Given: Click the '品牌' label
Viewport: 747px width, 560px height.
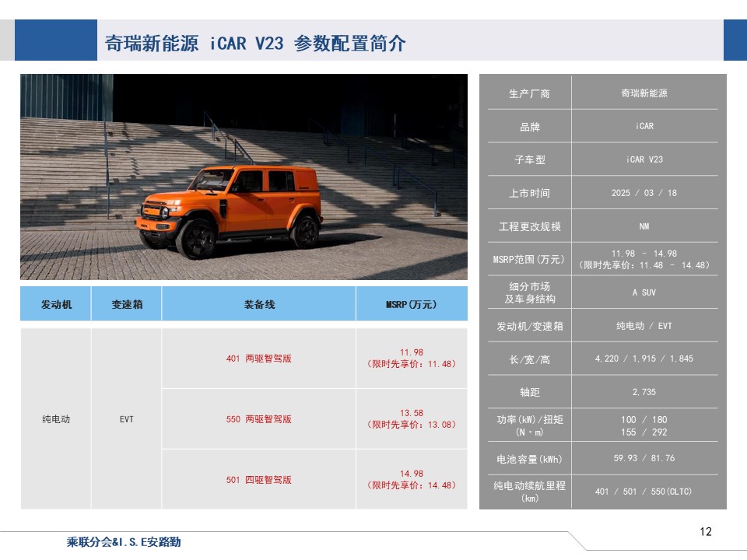Looking at the screenshot, I should click(529, 127).
